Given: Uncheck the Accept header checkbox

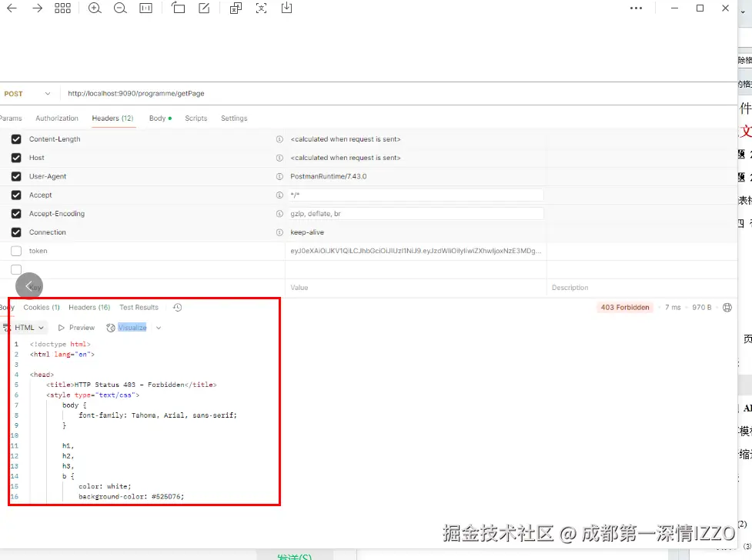Looking at the screenshot, I should point(16,195).
